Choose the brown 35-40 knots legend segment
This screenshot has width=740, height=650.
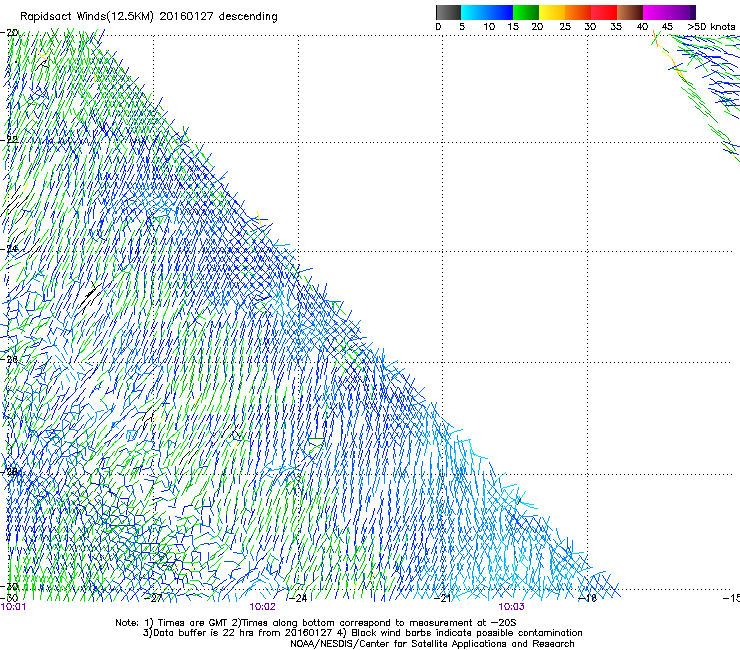point(630,12)
